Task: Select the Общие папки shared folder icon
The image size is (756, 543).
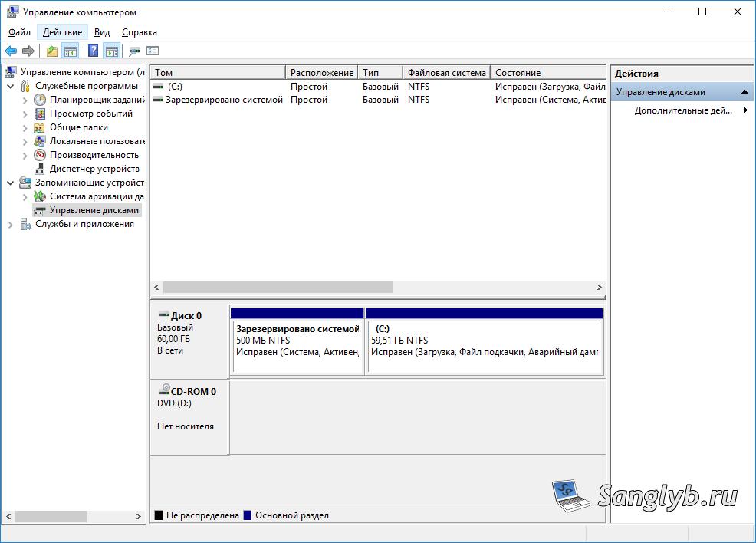Action: 40,128
